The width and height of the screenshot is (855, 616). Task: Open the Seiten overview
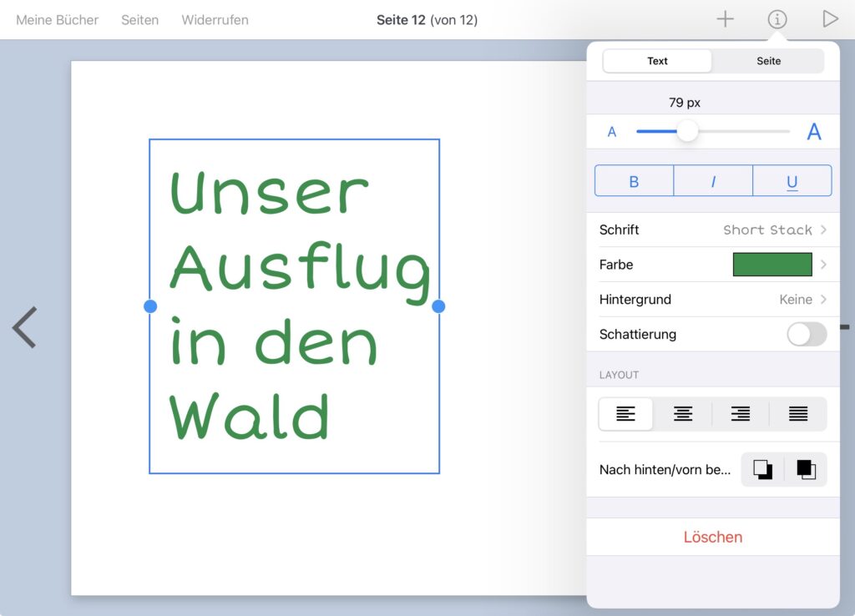139,20
